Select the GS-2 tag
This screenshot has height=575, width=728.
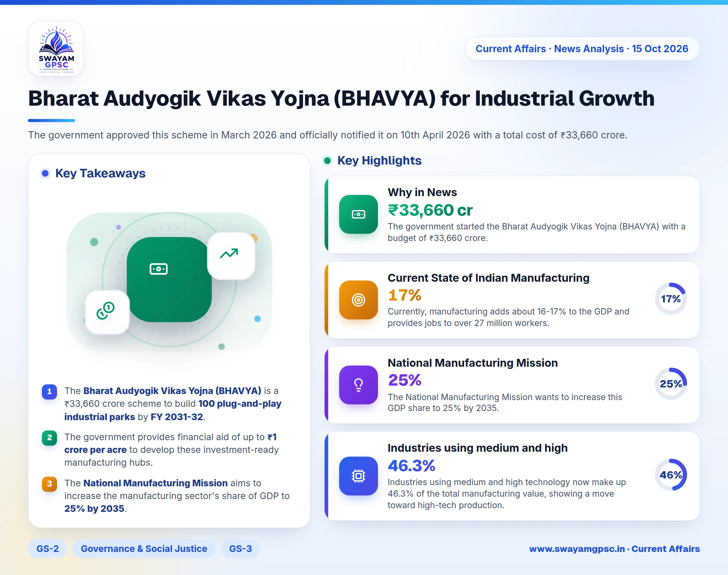click(47, 549)
